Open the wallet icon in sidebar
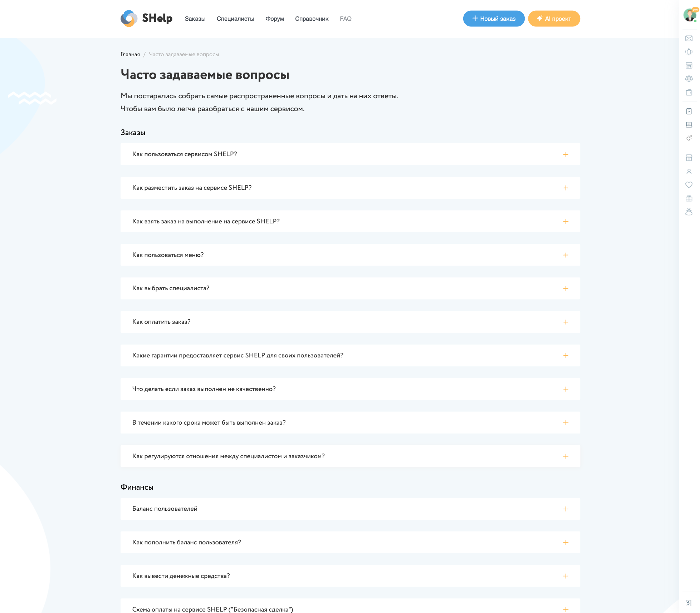The image size is (700, 613). (x=689, y=92)
